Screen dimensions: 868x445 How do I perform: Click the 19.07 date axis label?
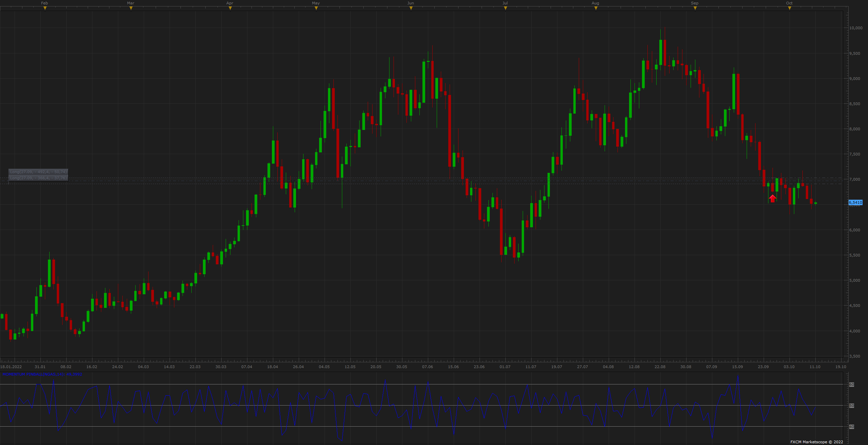pos(557,367)
